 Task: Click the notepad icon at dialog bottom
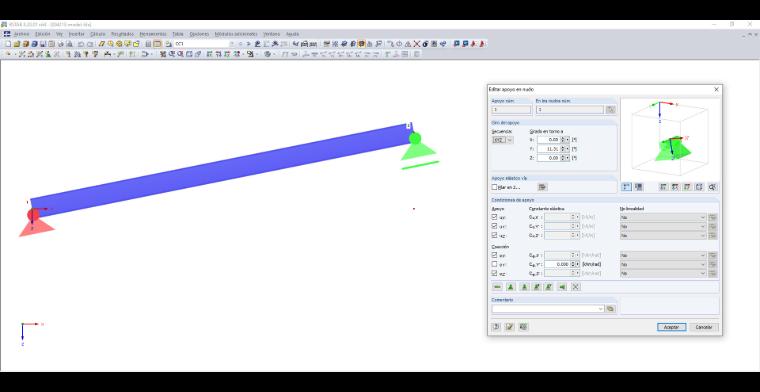coord(509,327)
